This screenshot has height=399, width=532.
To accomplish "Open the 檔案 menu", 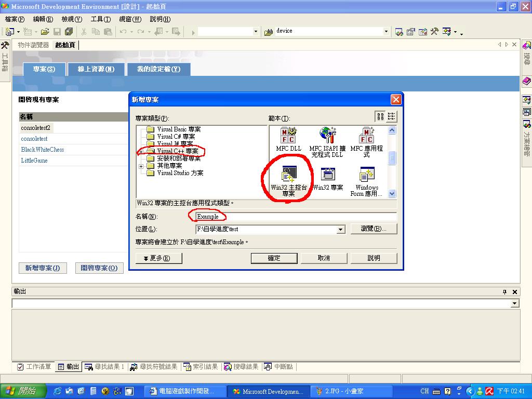I will (x=15, y=19).
